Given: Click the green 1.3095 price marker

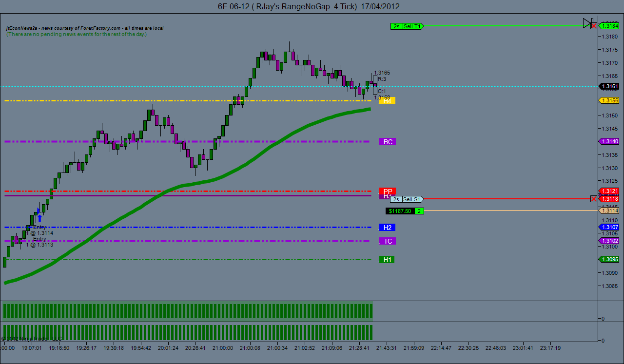Looking at the screenshot, I should tap(609, 259).
